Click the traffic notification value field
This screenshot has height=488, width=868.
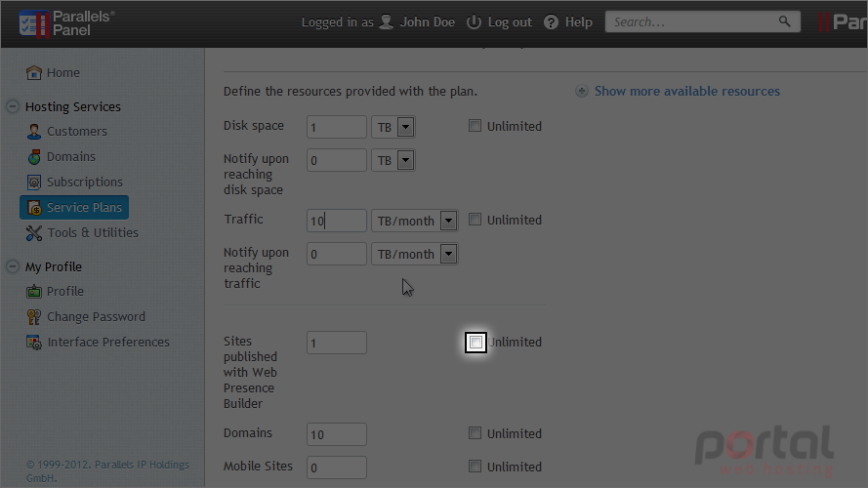click(x=337, y=254)
